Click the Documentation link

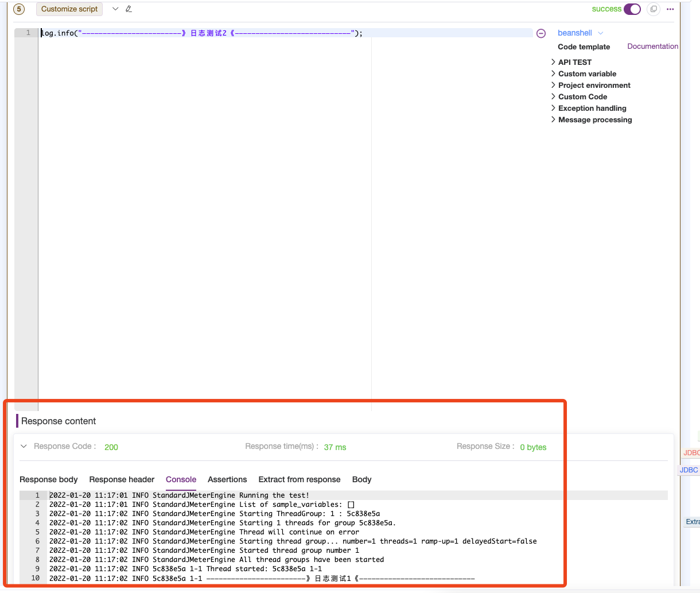pos(652,46)
